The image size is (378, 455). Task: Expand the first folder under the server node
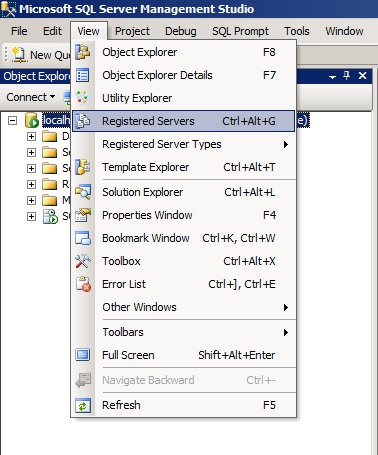click(31, 136)
